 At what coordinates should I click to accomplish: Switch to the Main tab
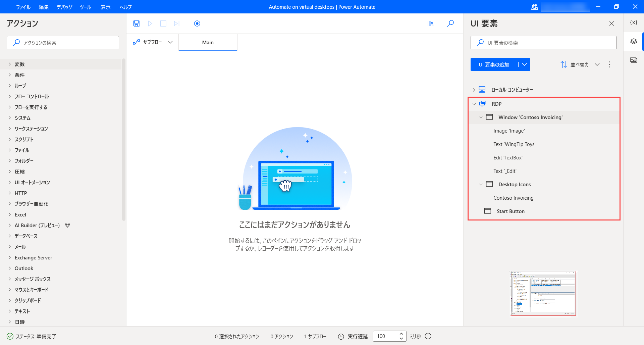[208, 42]
